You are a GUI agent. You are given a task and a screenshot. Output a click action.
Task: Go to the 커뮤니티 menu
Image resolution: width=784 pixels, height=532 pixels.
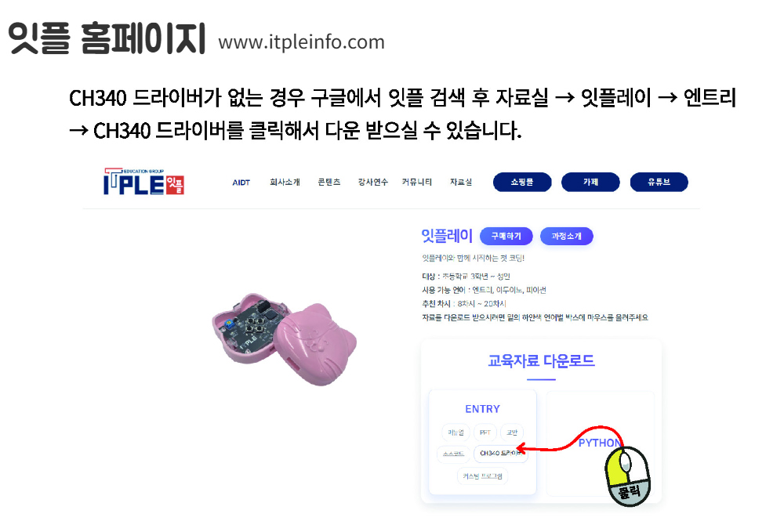point(416,182)
